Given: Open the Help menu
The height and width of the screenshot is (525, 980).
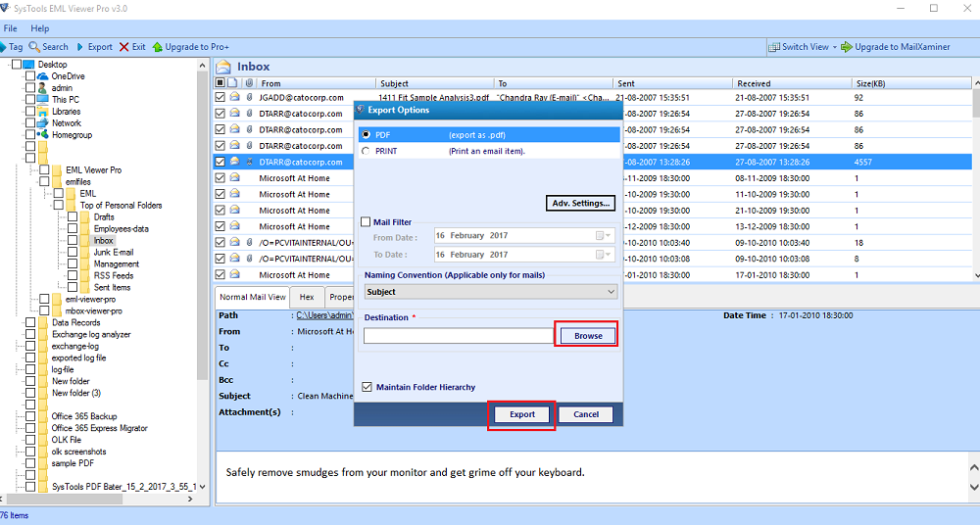Looking at the screenshot, I should point(39,28).
